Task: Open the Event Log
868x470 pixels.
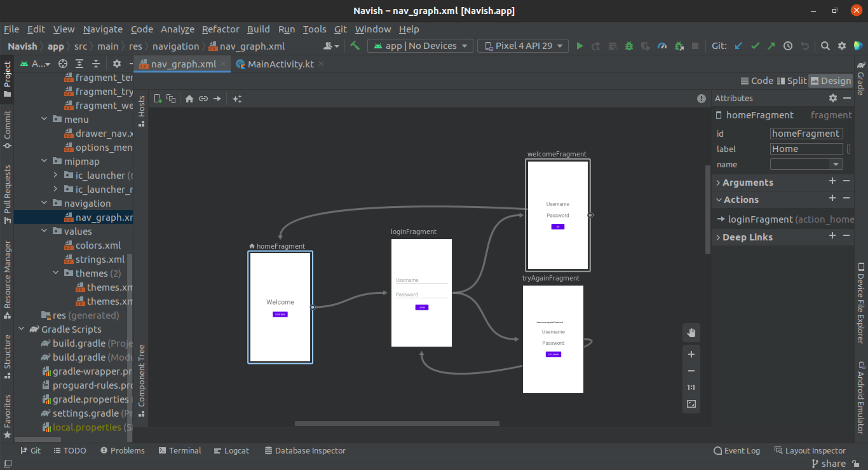Action: click(x=737, y=450)
